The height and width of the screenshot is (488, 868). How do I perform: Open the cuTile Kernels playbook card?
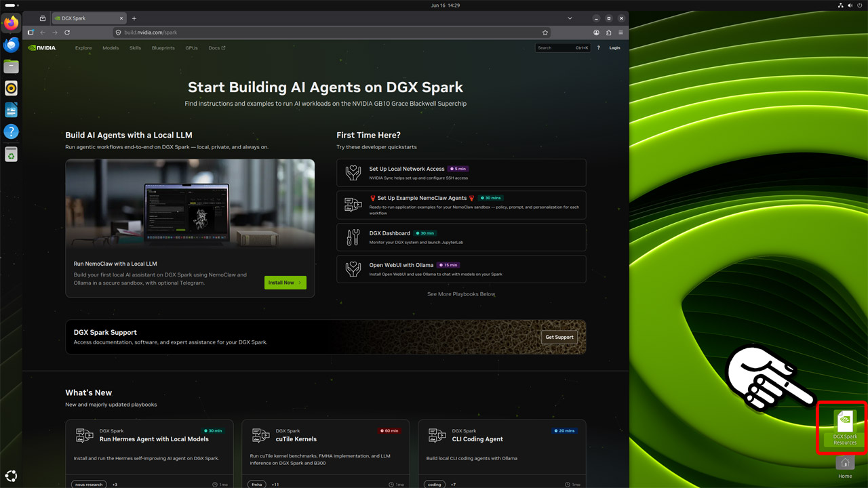pos(325,454)
